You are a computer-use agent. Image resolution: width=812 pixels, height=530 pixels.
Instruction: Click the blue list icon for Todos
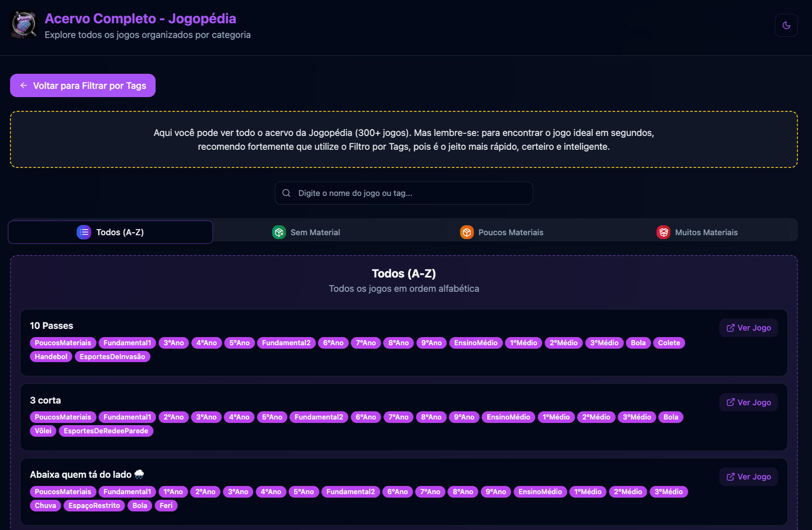pos(84,232)
